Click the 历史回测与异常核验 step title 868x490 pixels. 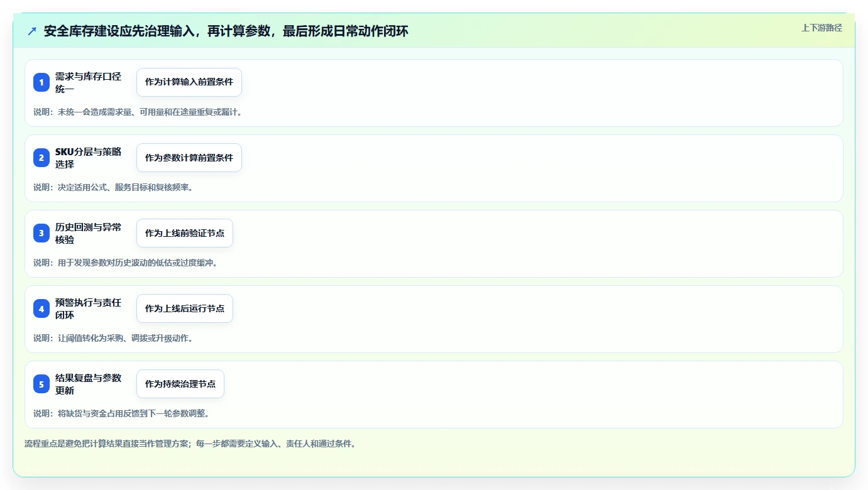(89, 233)
